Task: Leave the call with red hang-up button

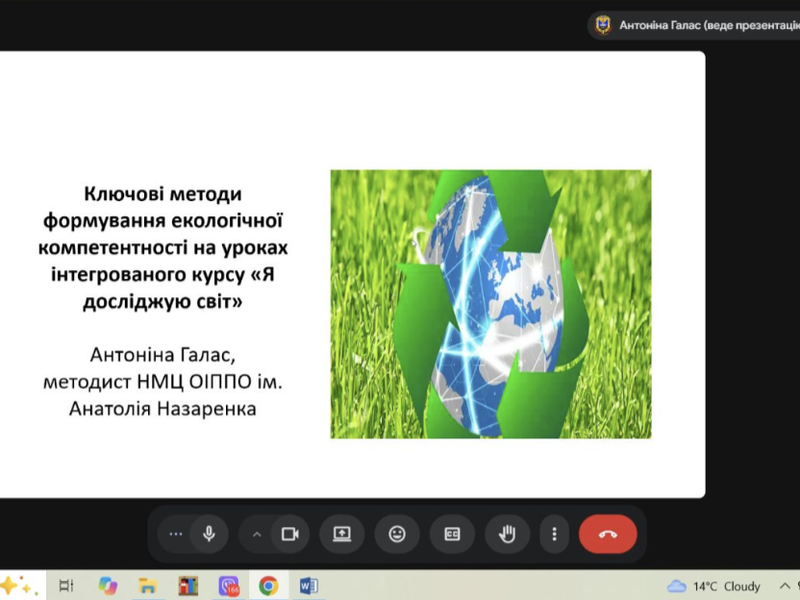Action: [608, 534]
